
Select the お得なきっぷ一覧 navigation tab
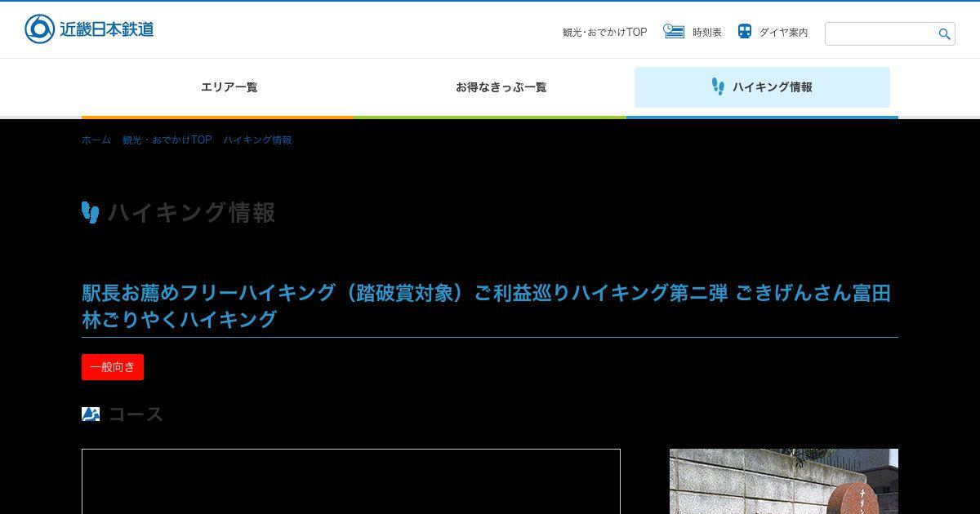pyautogui.click(x=501, y=87)
